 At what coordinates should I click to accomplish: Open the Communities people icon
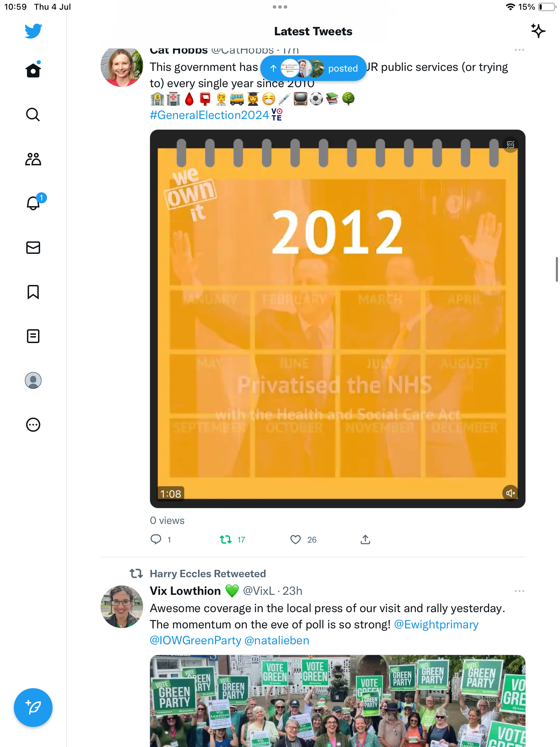(33, 159)
